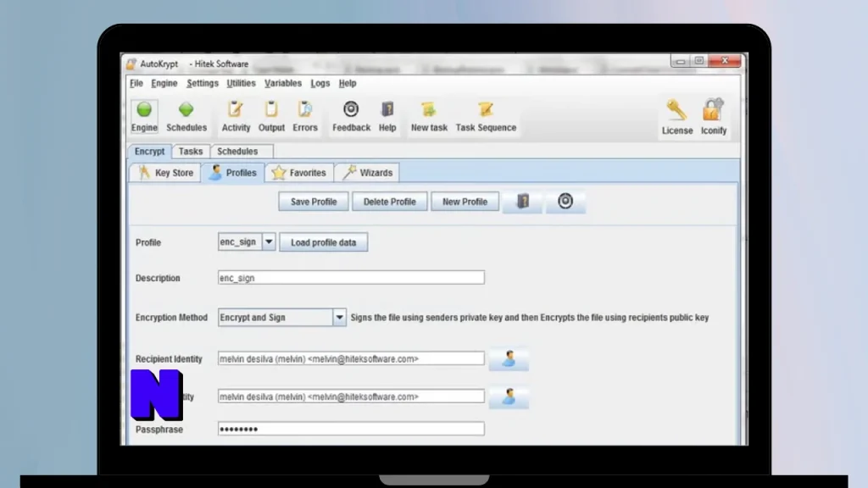Open the Task Sequence icon
The width and height of the screenshot is (868, 488).
point(486,116)
